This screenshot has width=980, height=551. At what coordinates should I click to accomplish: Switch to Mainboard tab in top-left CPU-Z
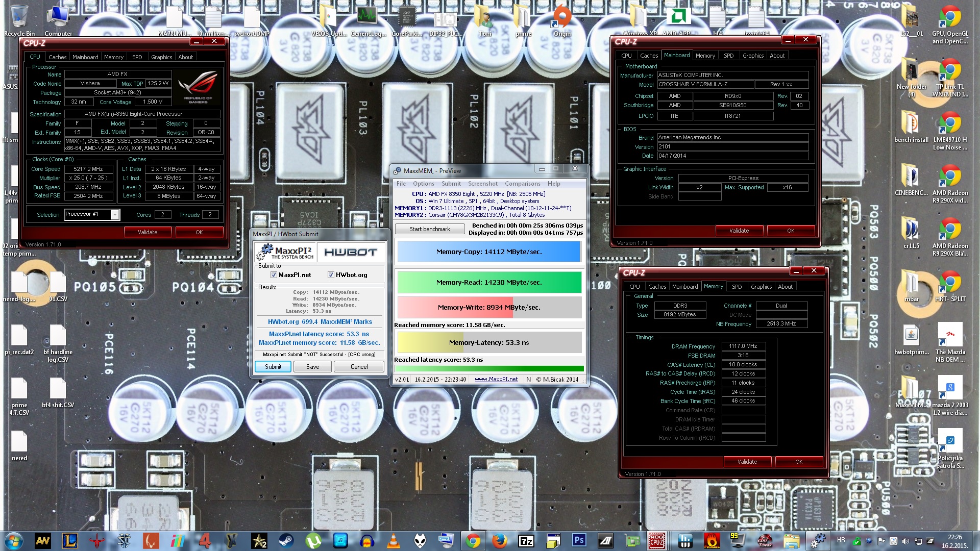point(85,57)
